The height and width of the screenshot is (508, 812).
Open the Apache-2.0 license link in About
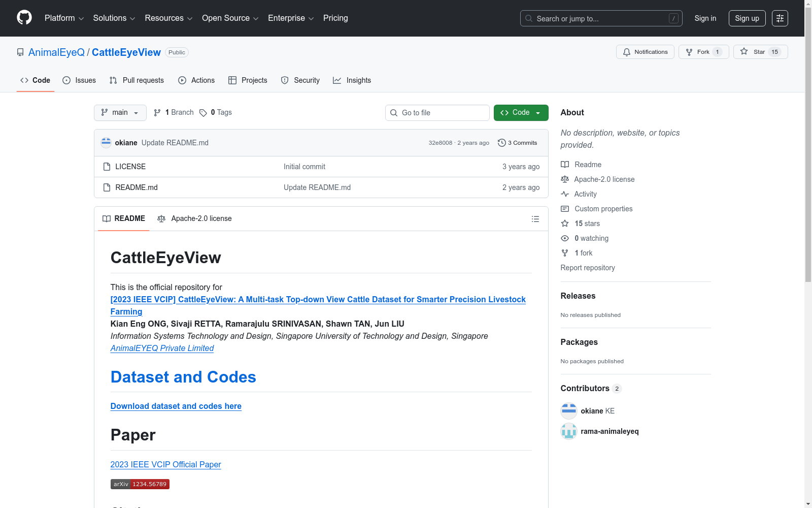[x=598, y=179]
